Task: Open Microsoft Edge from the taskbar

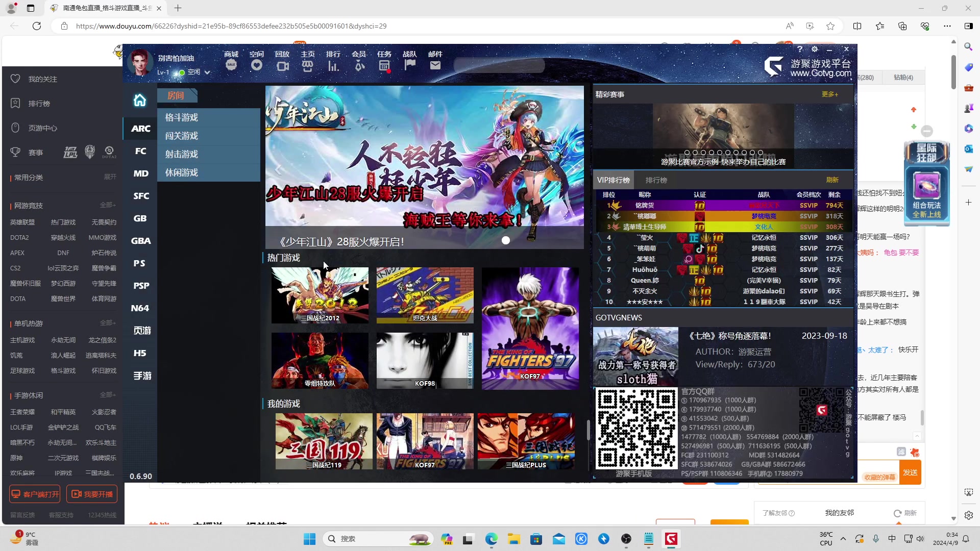Action: tap(491, 539)
